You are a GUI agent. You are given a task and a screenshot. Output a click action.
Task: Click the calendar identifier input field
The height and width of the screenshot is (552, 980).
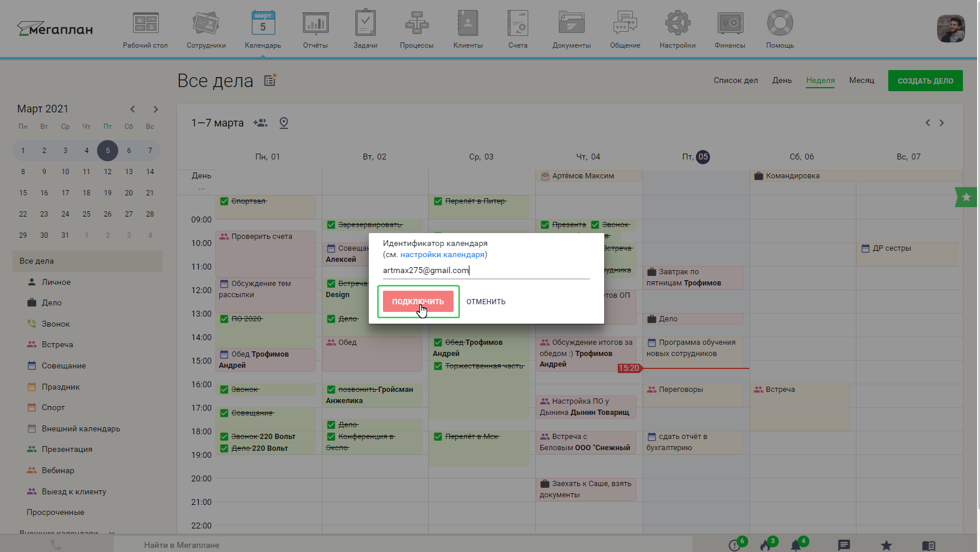pyautogui.click(x=486, y=271)
